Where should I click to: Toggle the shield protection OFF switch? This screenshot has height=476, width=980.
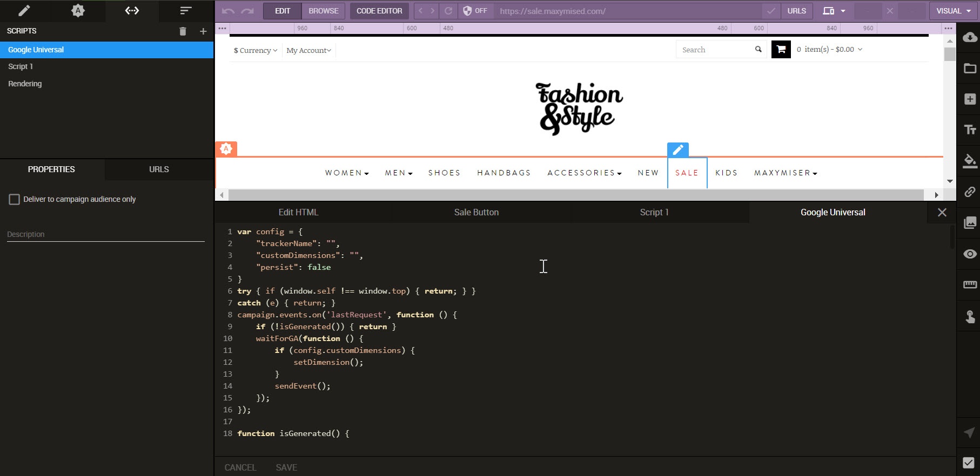click(x=475, y=11)
